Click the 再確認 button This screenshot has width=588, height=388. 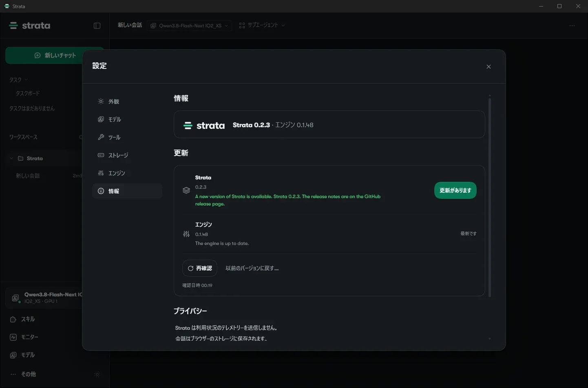point(200,268)
